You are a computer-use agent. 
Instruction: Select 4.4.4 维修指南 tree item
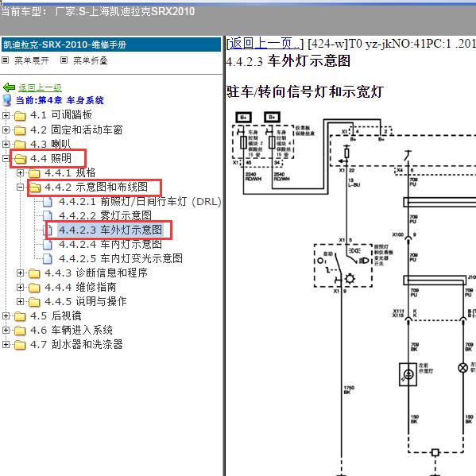pos(80,287)
